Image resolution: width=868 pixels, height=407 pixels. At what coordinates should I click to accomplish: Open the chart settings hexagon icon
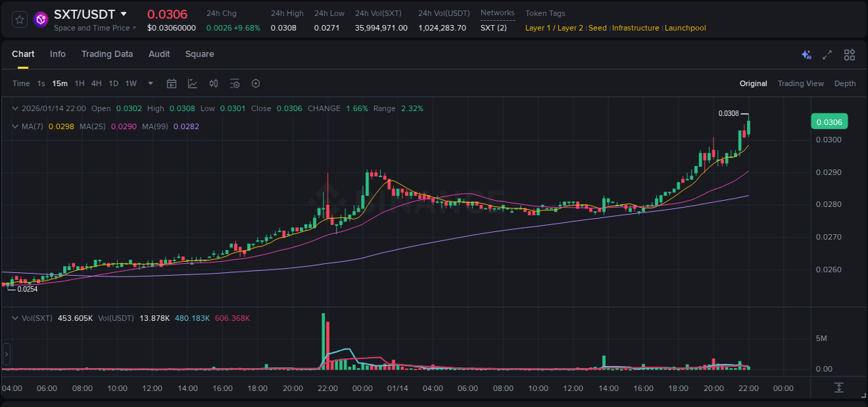[x=256, y=83]
